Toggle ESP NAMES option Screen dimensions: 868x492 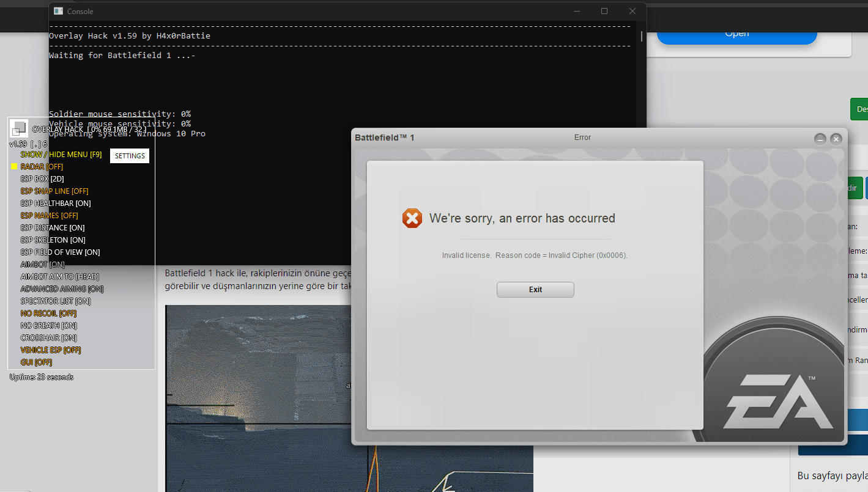[x=50, y=215]
